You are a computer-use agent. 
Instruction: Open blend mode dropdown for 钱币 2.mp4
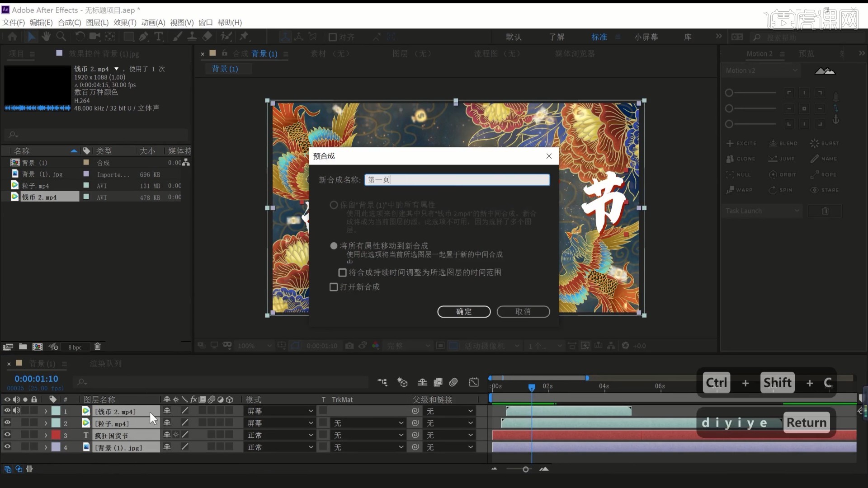[280, 411]
